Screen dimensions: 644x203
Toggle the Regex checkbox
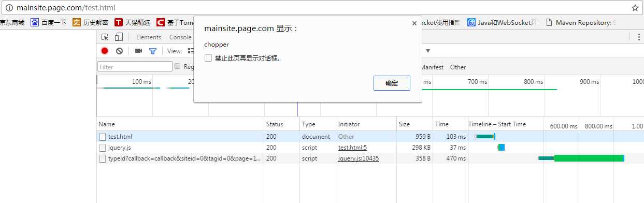[x=178, y=66]
